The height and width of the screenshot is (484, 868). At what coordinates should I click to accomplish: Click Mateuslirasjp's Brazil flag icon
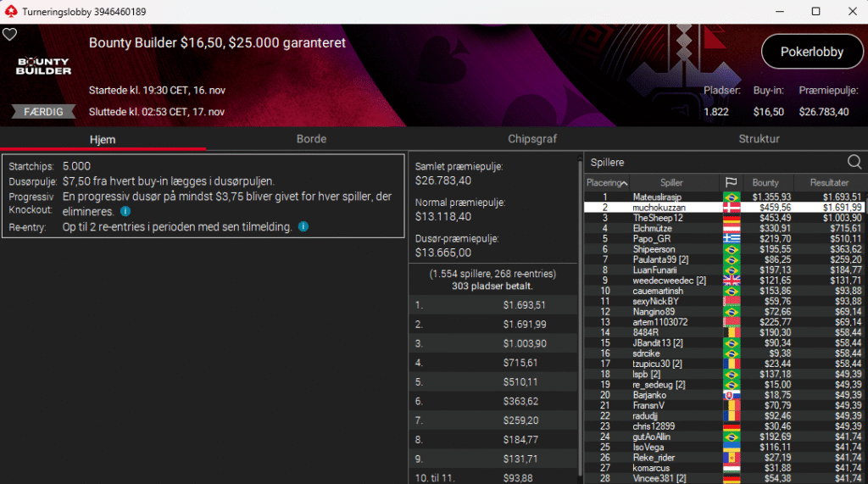pyautogui.click(x=732, y=197)
